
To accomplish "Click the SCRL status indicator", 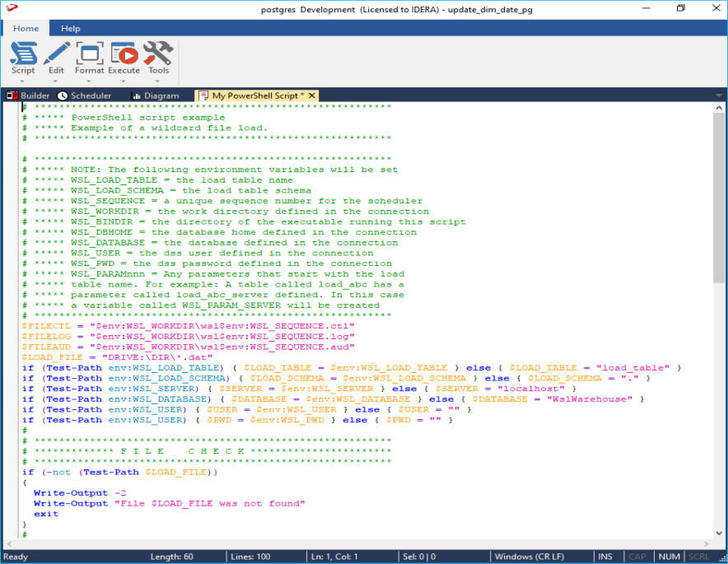I will coord(698,557).
